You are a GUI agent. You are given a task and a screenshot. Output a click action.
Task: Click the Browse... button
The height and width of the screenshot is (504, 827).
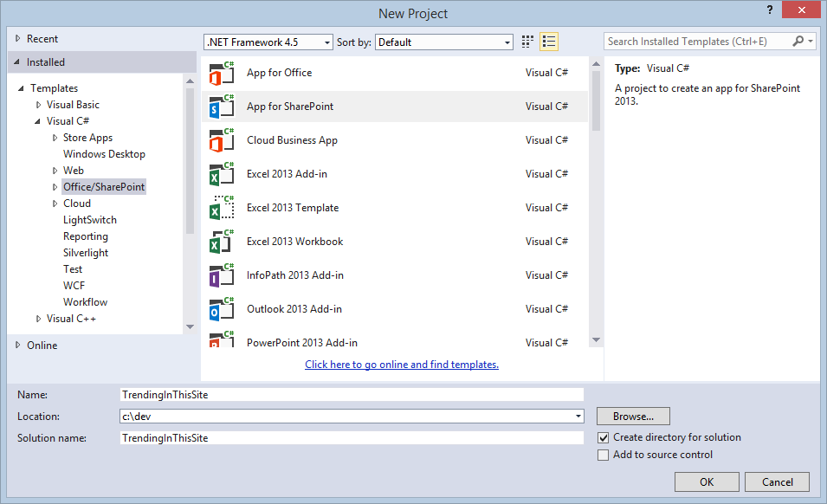tap(633, 416)
